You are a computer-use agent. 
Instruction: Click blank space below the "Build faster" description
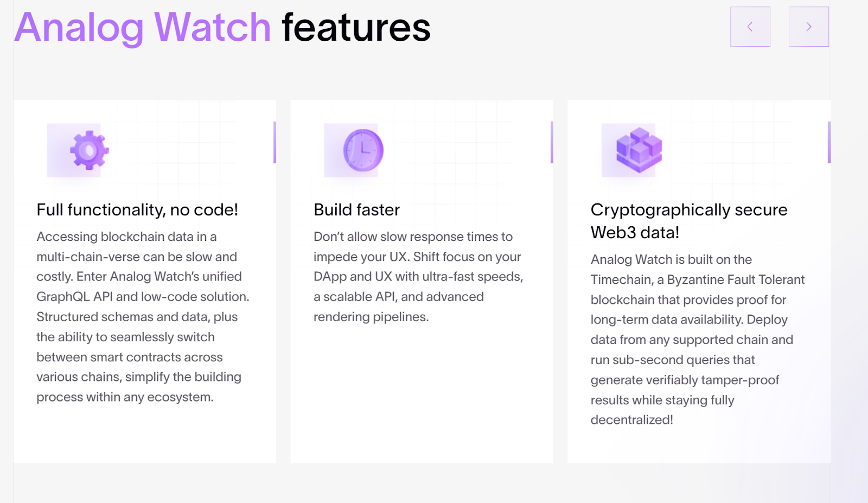pyautogui.click(x=422, y=391)
